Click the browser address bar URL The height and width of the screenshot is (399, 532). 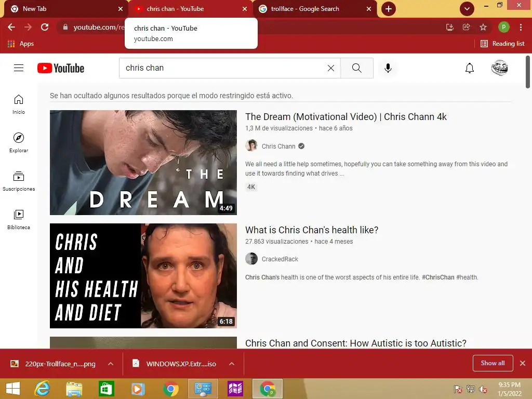click(x=98, y=27)
